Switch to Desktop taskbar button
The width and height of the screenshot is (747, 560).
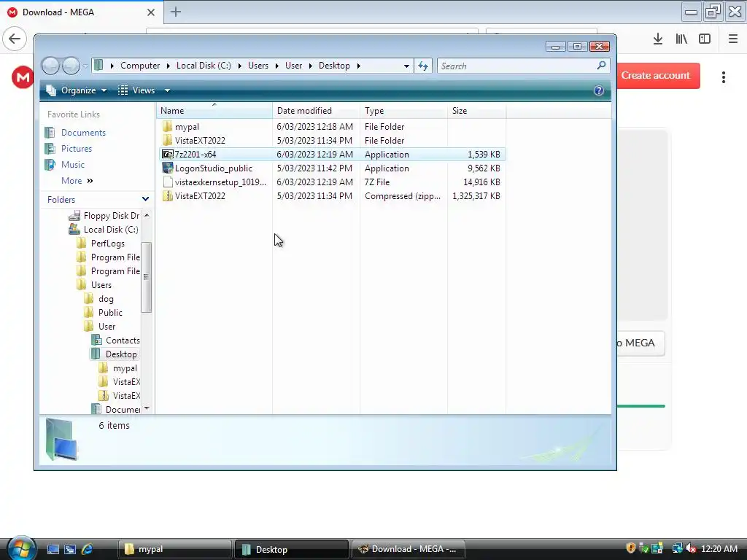tap(292, 549)
